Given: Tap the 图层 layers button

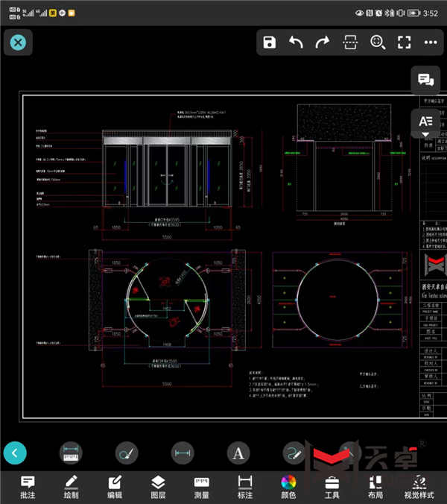Looking at the screenshot, I should 158,486.
